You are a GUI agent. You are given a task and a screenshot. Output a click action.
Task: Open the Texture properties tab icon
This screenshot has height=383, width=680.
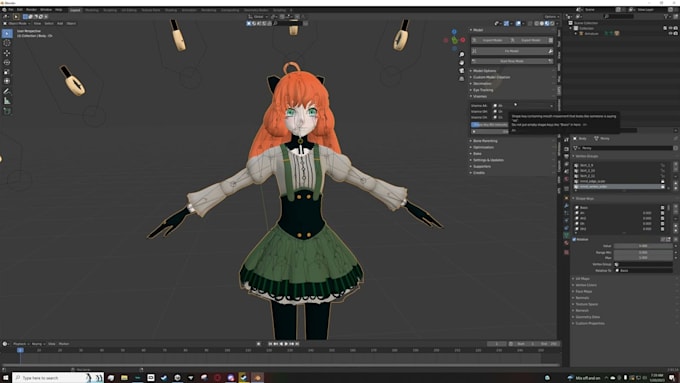point(566,252)
